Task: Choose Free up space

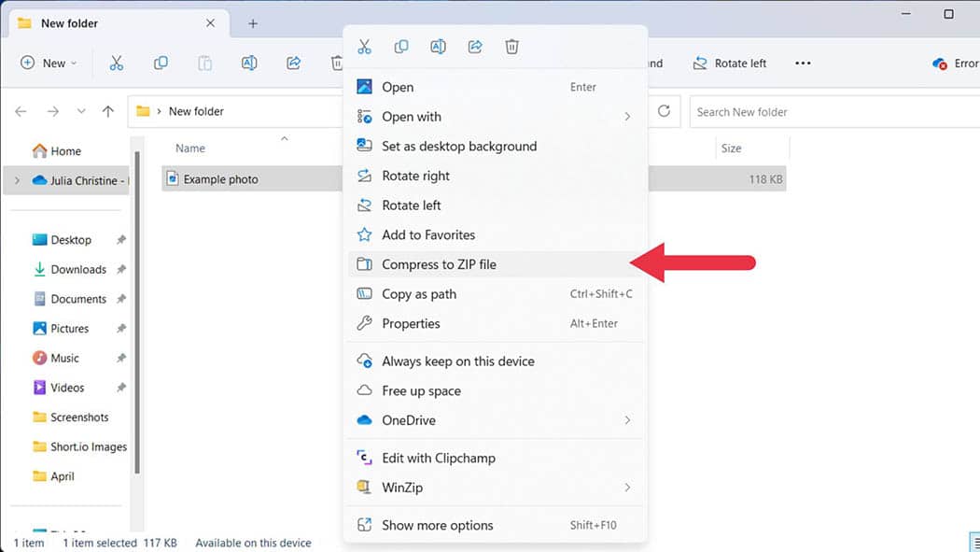Action: 495,390
